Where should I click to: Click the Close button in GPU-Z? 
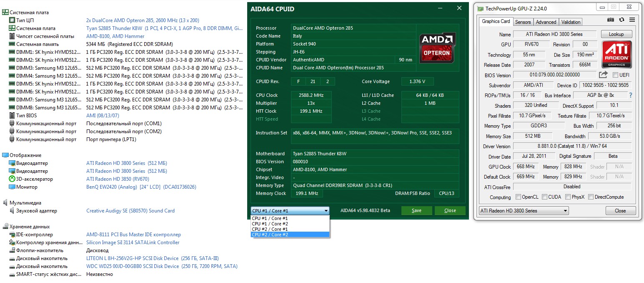(620, 211)
